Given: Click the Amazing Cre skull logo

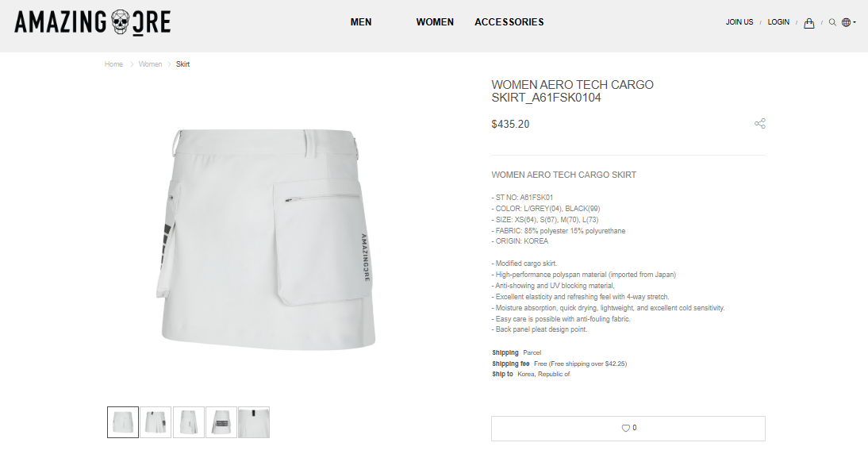Looking at the screenshot, I should pos(93,23).
